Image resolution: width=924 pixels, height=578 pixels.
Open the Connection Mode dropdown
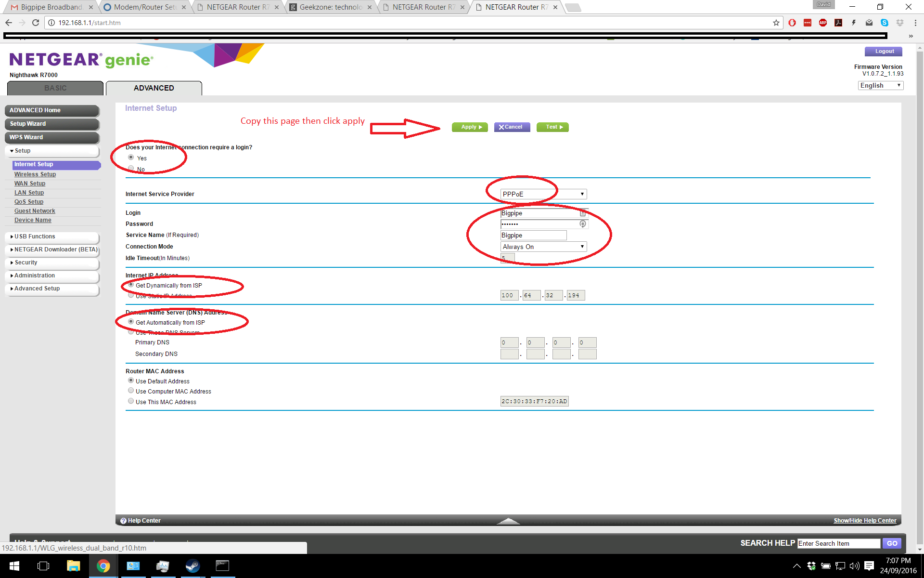pyautogui.click(x=543, y=247)
